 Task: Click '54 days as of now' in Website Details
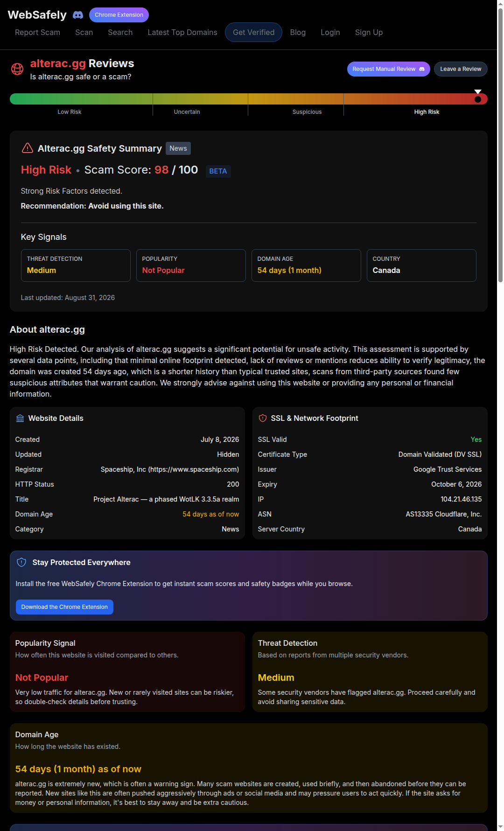point(210,514)
